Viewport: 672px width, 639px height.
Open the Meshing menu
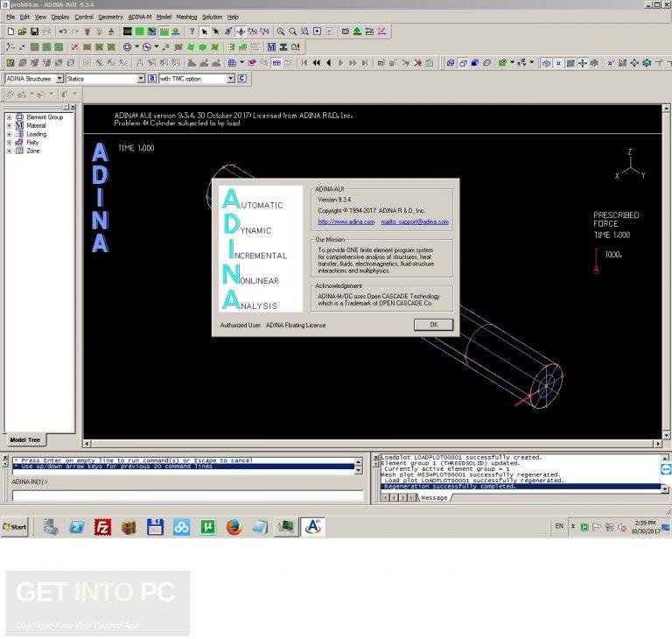click(187, 18)
